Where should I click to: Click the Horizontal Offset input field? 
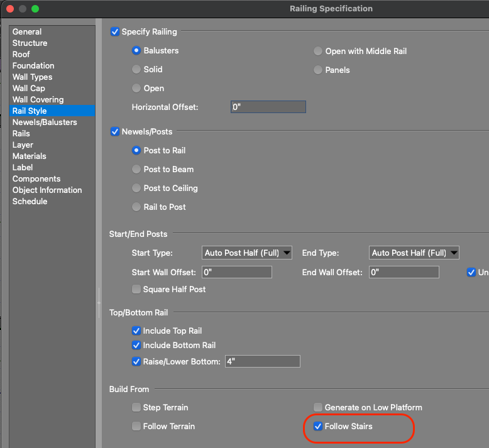point(268,107)
